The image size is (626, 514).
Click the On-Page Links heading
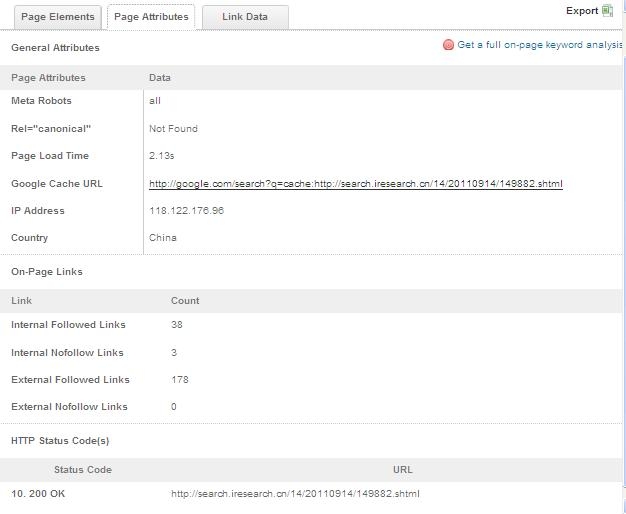click(x=47, y=272)
